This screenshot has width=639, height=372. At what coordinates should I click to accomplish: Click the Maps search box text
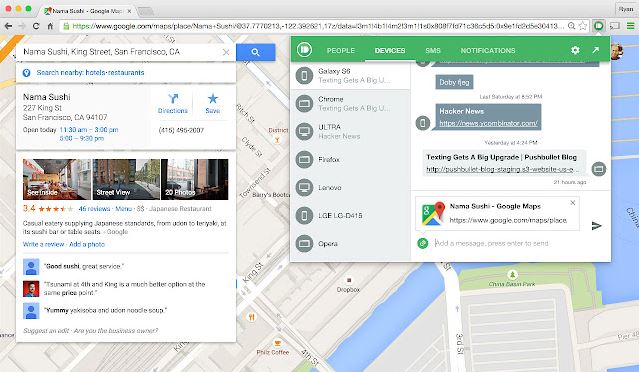101,52
